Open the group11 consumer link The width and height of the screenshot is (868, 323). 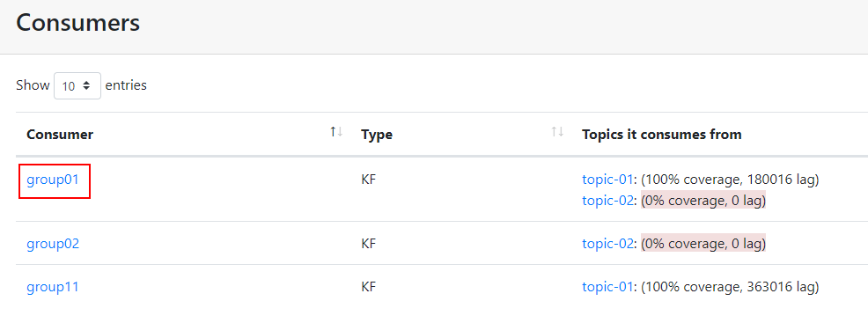53,287
